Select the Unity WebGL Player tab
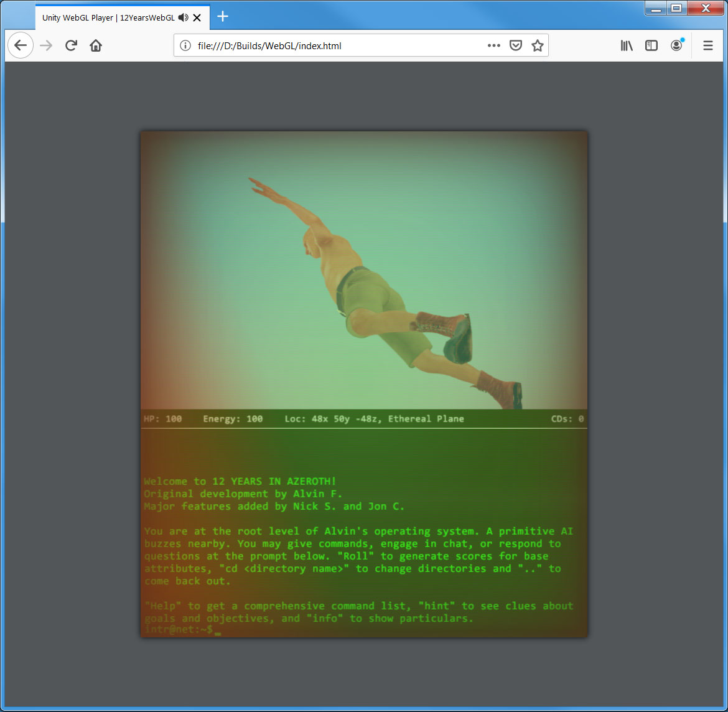 point(123,17)
